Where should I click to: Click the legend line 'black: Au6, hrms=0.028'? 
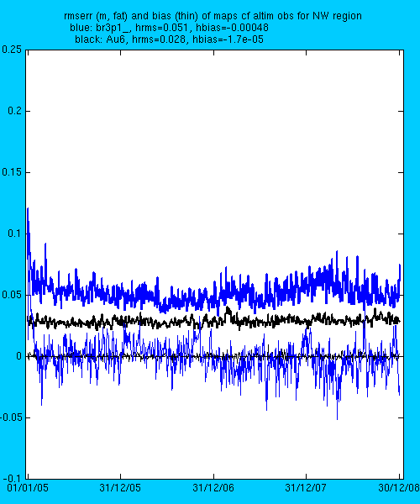(169, 39)
